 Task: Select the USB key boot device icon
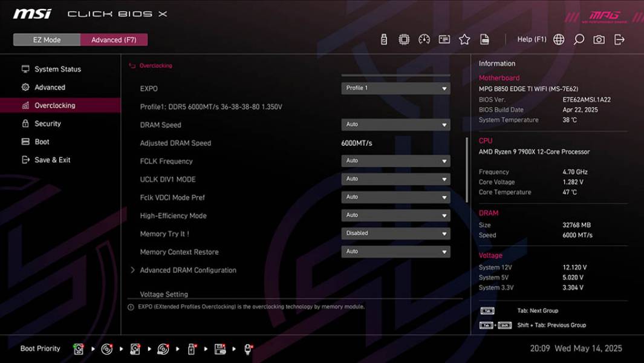[192, 349]
